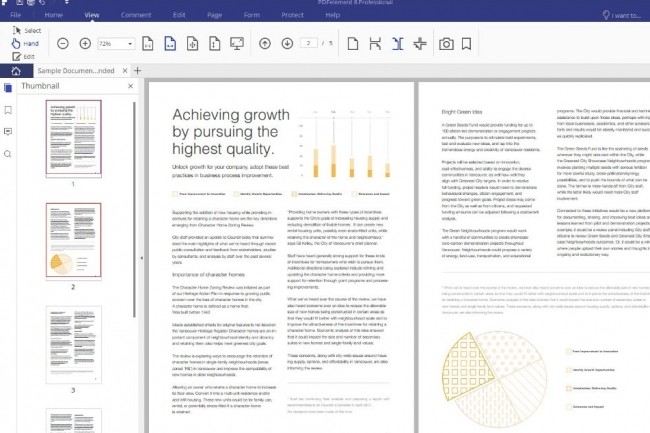Zoom out with the minus icon
The height and width of the screenshot is (433, 650).
pyautogui.click(x=63, y=43)
